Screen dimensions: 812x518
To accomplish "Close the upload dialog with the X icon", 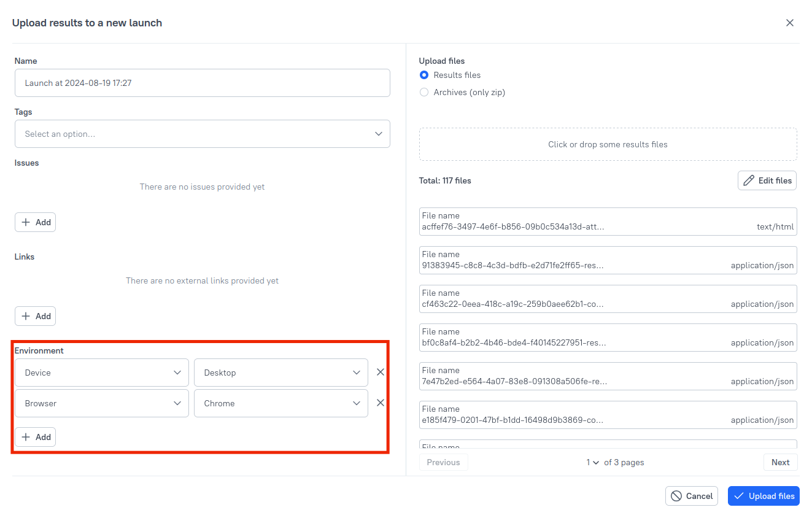I will [790, 23].
